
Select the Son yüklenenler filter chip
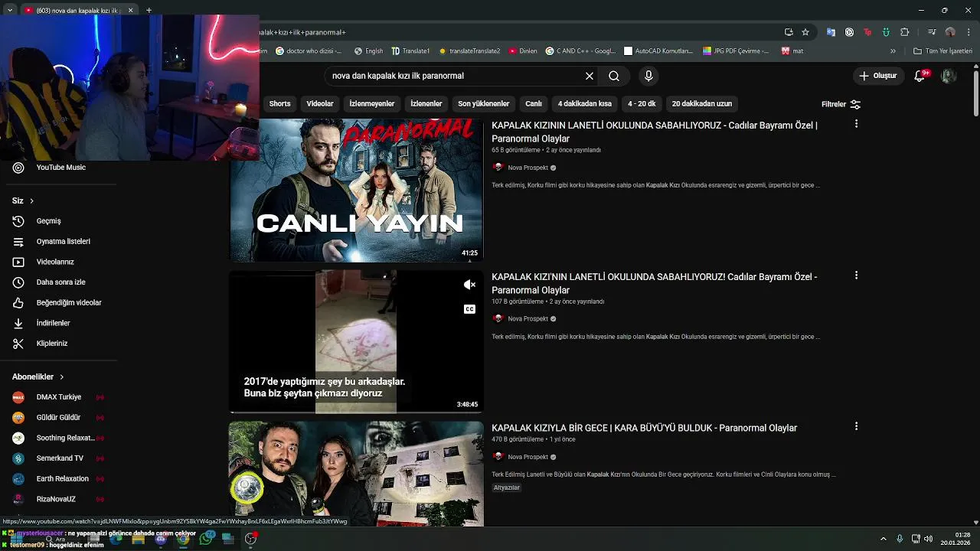coord(484,103)
